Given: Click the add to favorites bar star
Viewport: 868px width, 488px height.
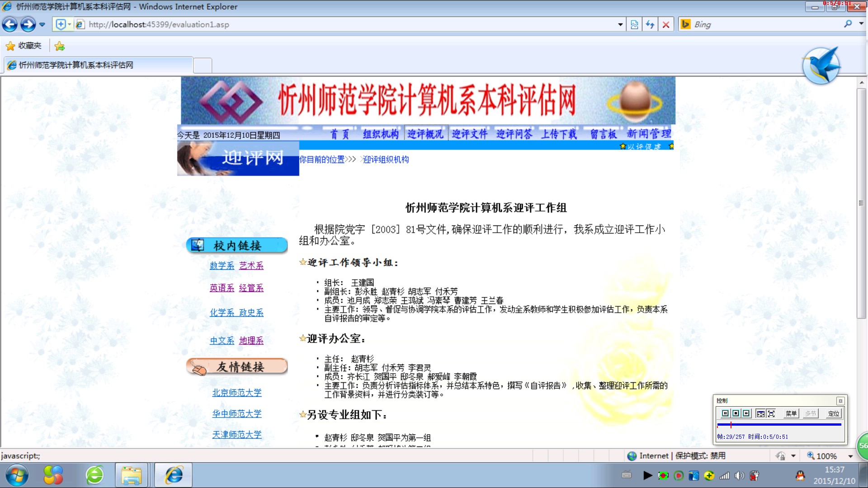Looking at the screenshot, I should coord(59,46).
